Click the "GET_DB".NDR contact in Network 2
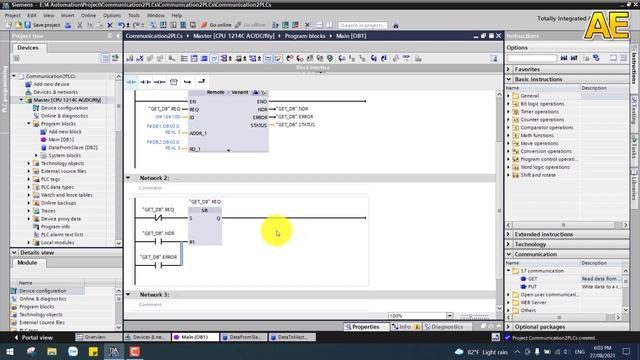The image size is (640, 360). [158, 242]
